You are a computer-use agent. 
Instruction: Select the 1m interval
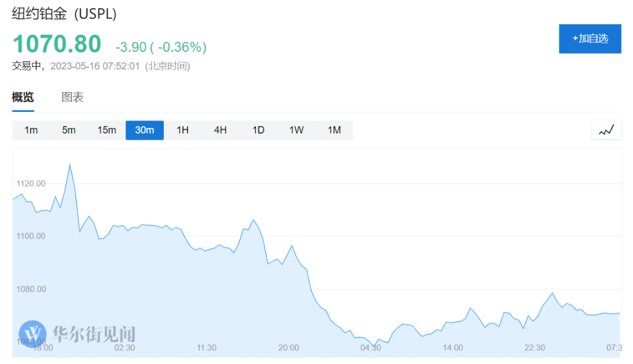click(31, 130)
